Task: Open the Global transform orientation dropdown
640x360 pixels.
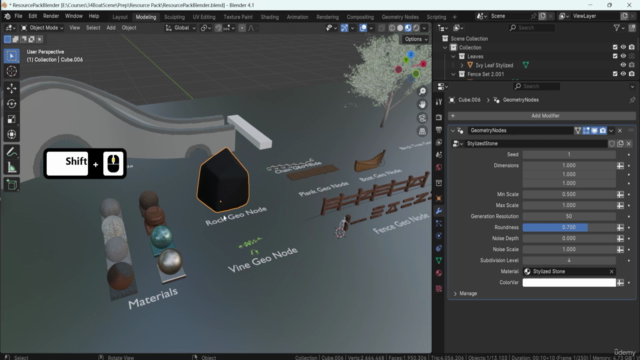Action: point(181,28)
